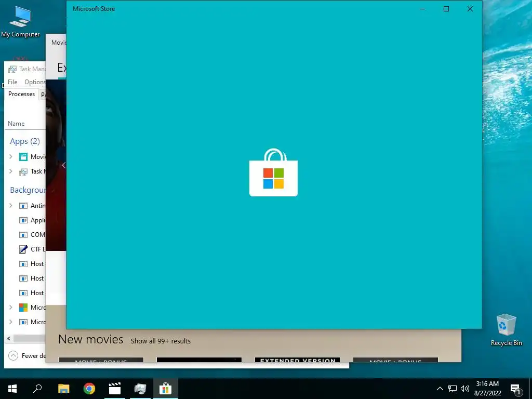Select the COM background process row

pyautogui.click(x=32, y=235)
